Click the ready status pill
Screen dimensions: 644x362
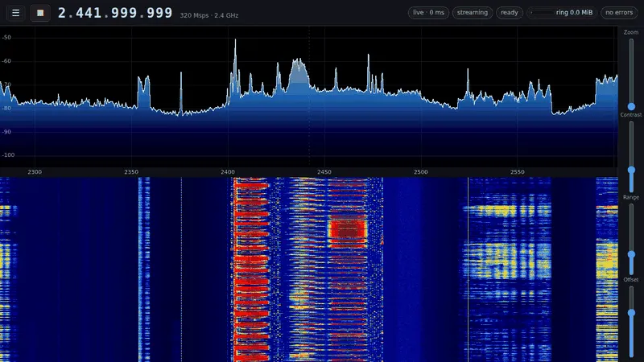tap(510, 13)
